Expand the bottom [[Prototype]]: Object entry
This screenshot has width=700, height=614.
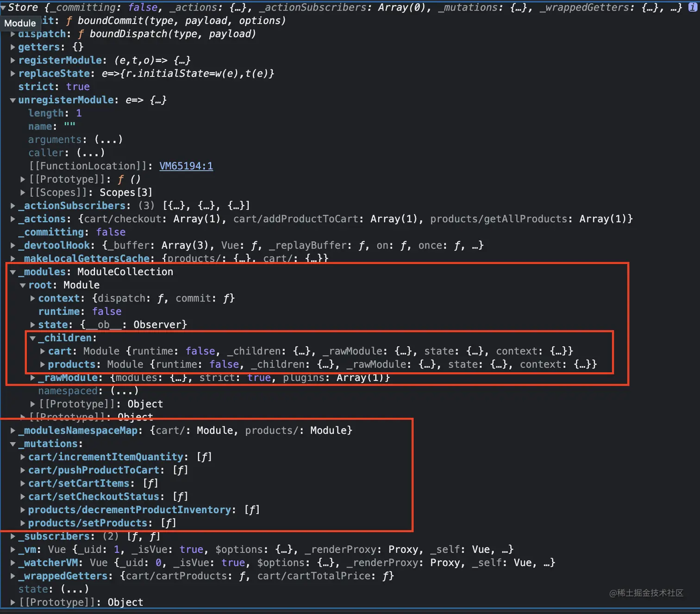coord(13,602)
